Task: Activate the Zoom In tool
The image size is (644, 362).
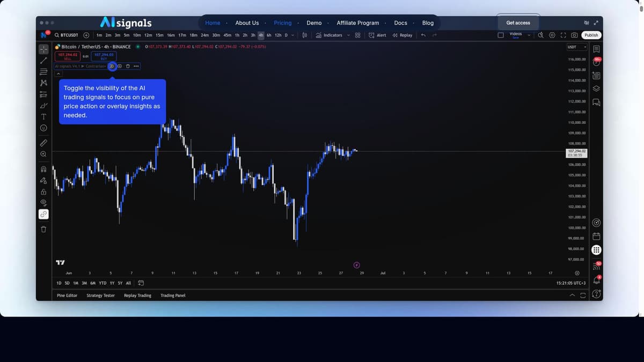Action: (x=43, y=154)
